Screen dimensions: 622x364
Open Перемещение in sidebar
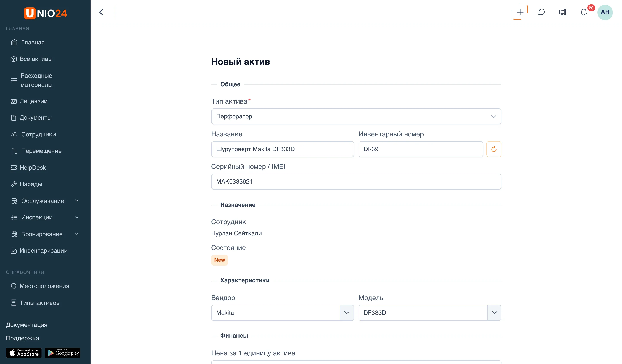coord(36,151)
